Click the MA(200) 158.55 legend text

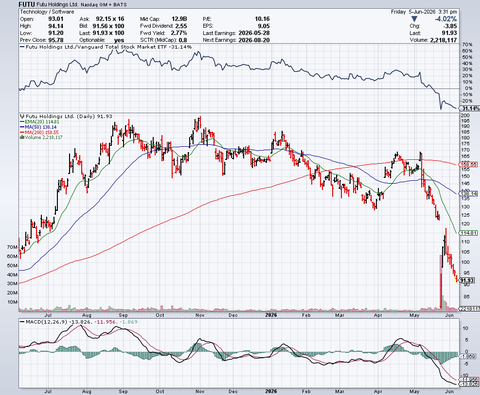click(x=42, y=132)
